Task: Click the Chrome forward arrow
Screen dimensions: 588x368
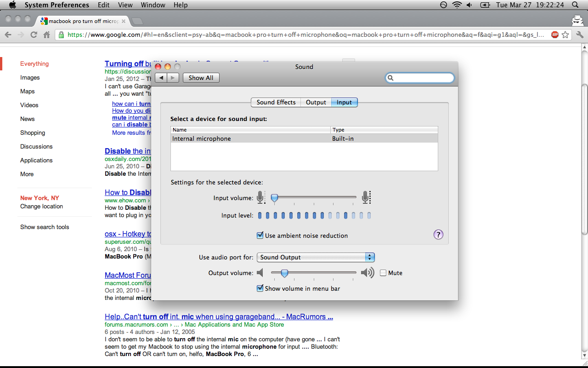Action: click(21, 34)
